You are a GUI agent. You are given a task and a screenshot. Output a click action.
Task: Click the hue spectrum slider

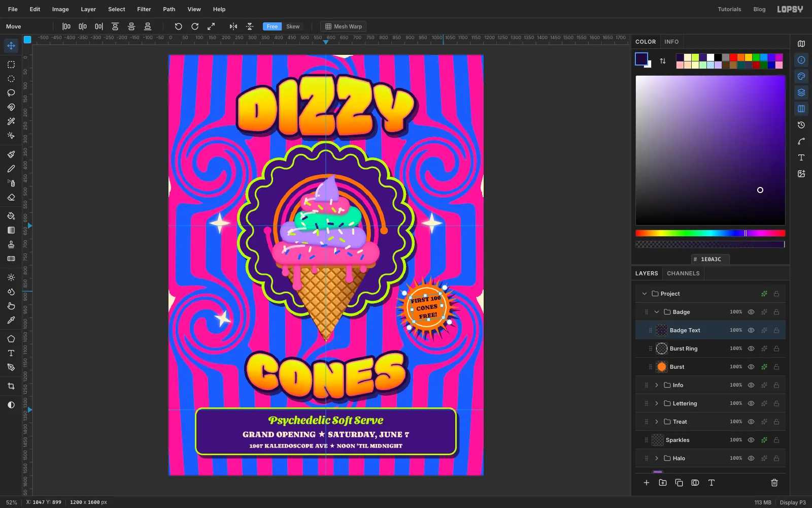pyautogui.click(x=710, y=233)
